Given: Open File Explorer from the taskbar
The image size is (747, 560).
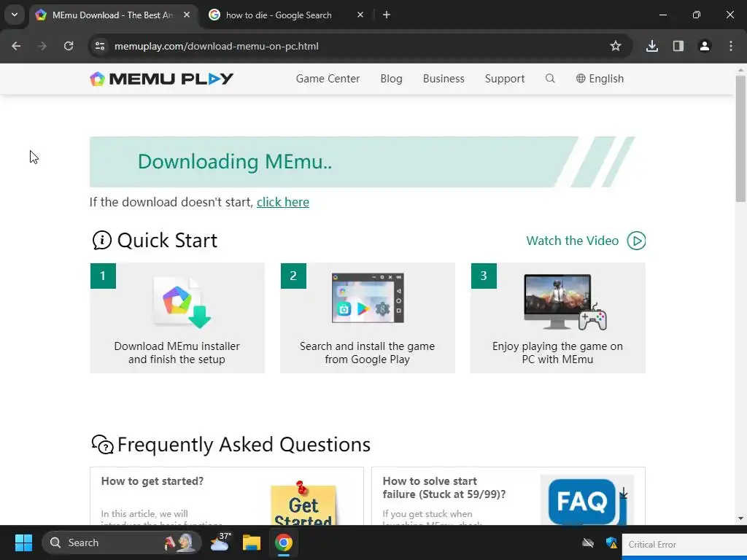Looking at the screenshot, I should pos(252,542).
